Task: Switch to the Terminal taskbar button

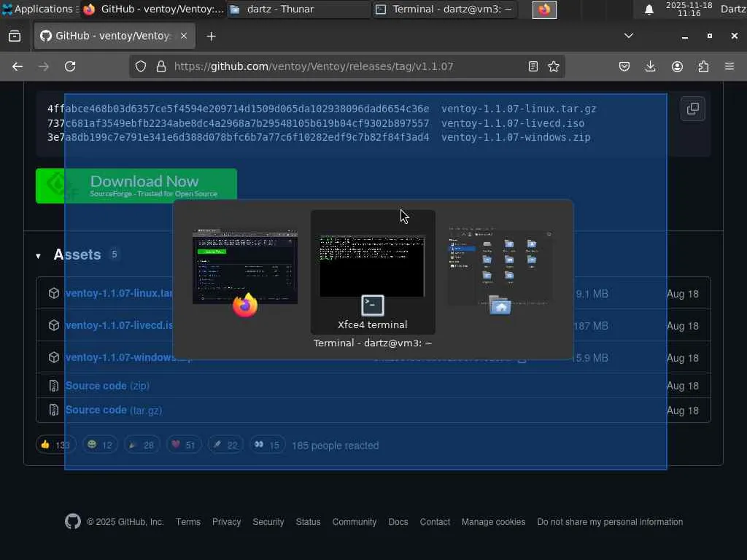Action: click(x=444, y=9)
